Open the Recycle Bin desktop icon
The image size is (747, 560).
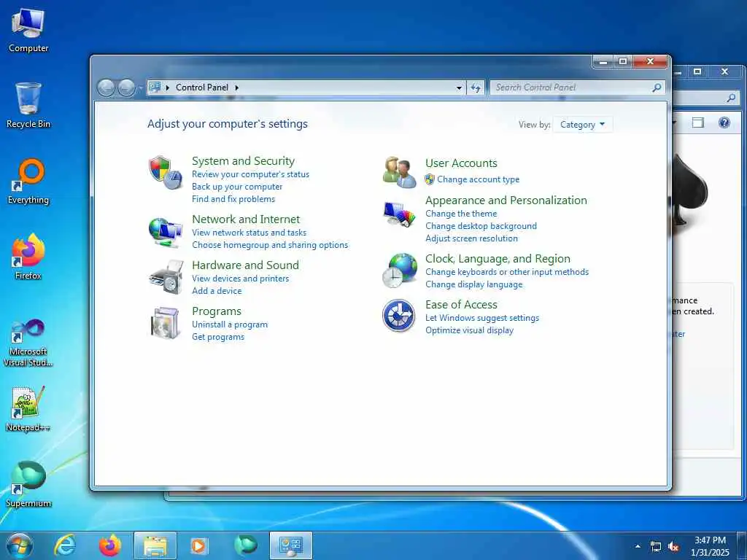tap(28, 105)
